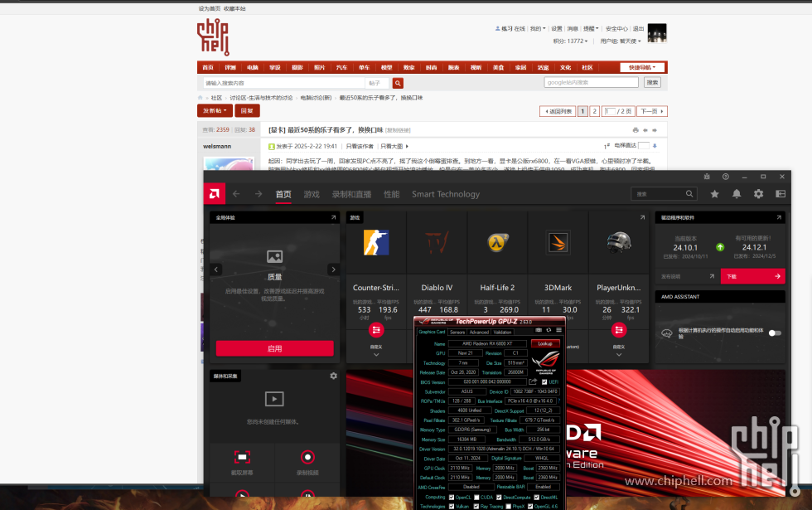Open PlayerUnknown's game tile icon
812x510 pixels.
[x=619, y=242]
